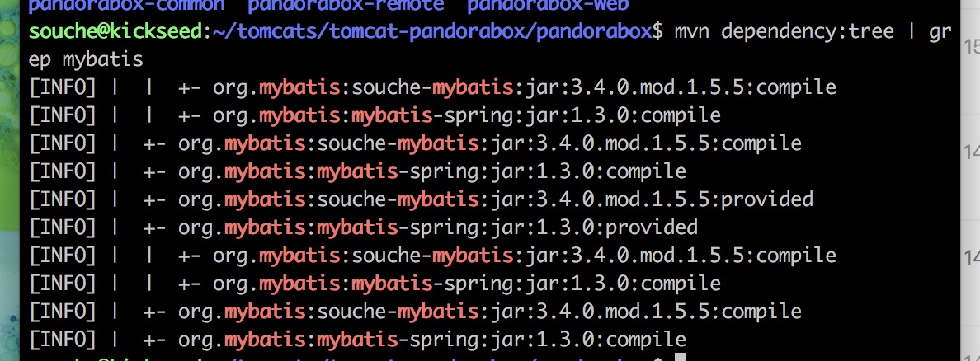The image size is (980, 361).
Task: Click 'provided' on the souche-mybatis line
Action: pyautogui.click(x=767, y=199)
